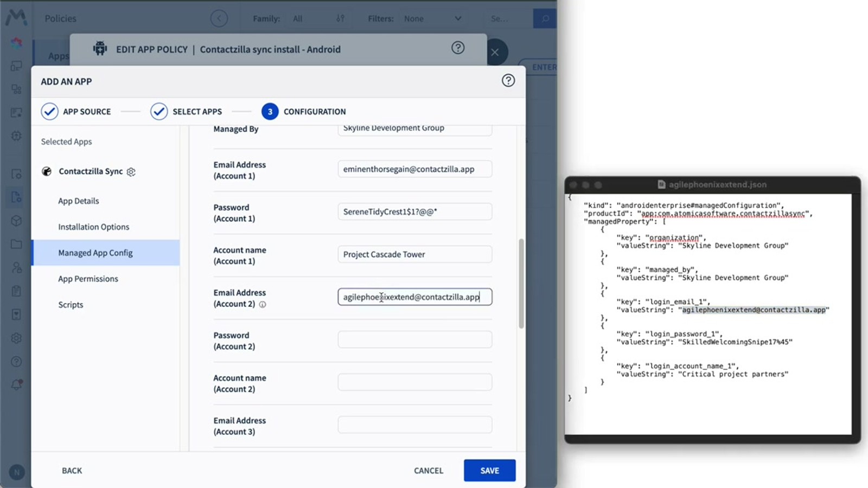Click the "Critical project partners" value in the JSON window

click(x=733, y=374)
